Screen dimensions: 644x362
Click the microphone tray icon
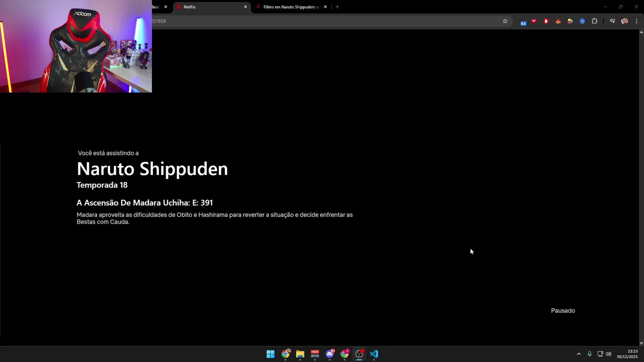pos(590,354)
